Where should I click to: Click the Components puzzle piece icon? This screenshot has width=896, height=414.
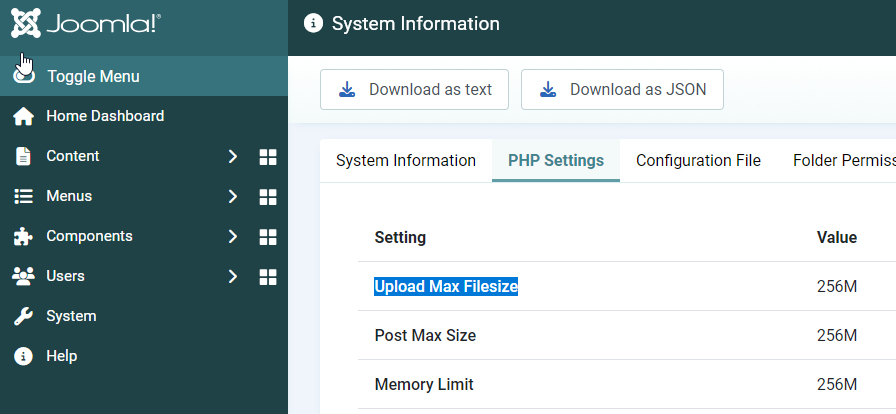23,236
